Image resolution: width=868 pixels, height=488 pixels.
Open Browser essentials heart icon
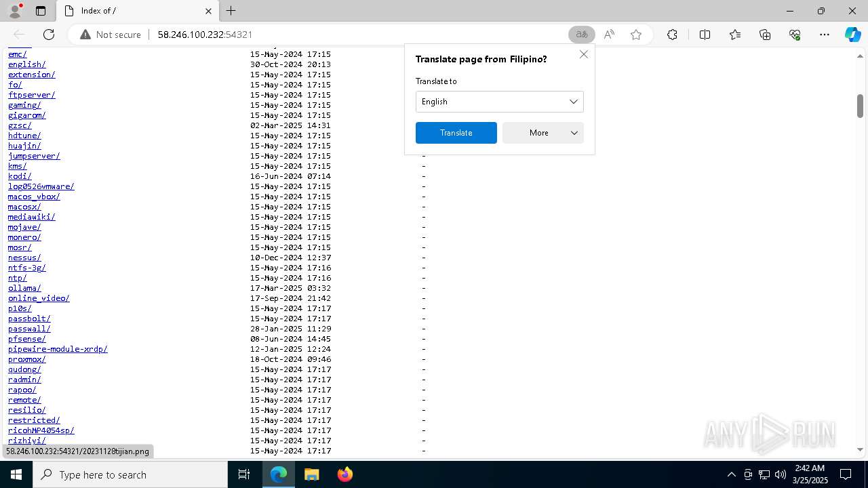pyautogui.click(x=795, y=35)
